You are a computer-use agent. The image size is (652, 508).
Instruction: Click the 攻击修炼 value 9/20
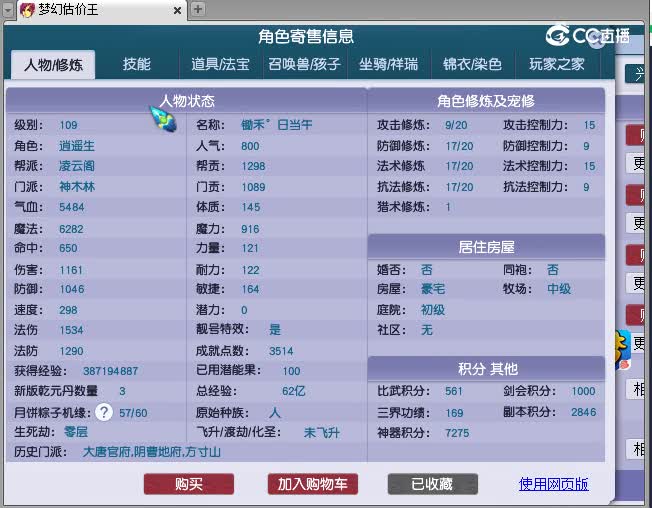pyautogui.click(x=456, y=125)
